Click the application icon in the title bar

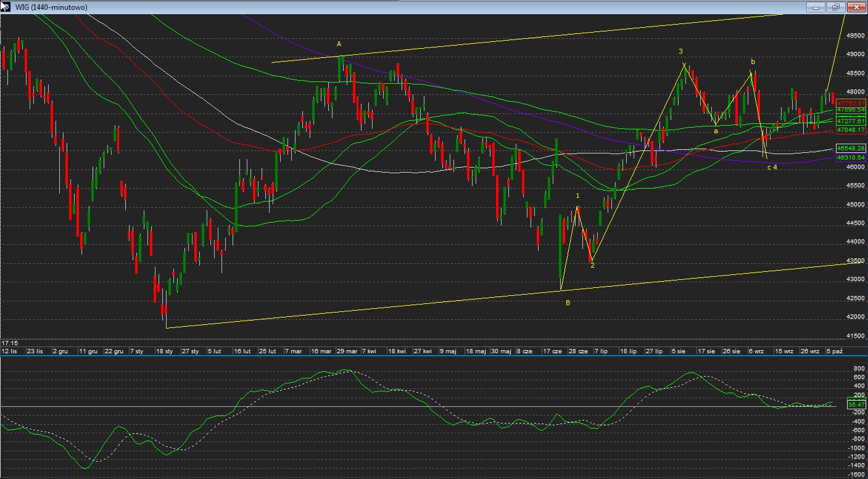tap(6, 7)
